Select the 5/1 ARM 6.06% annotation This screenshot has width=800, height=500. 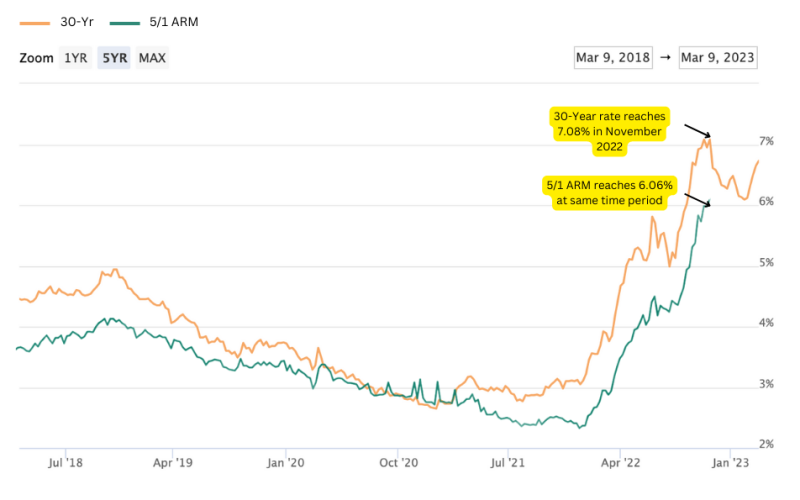[x=610, y=192]
